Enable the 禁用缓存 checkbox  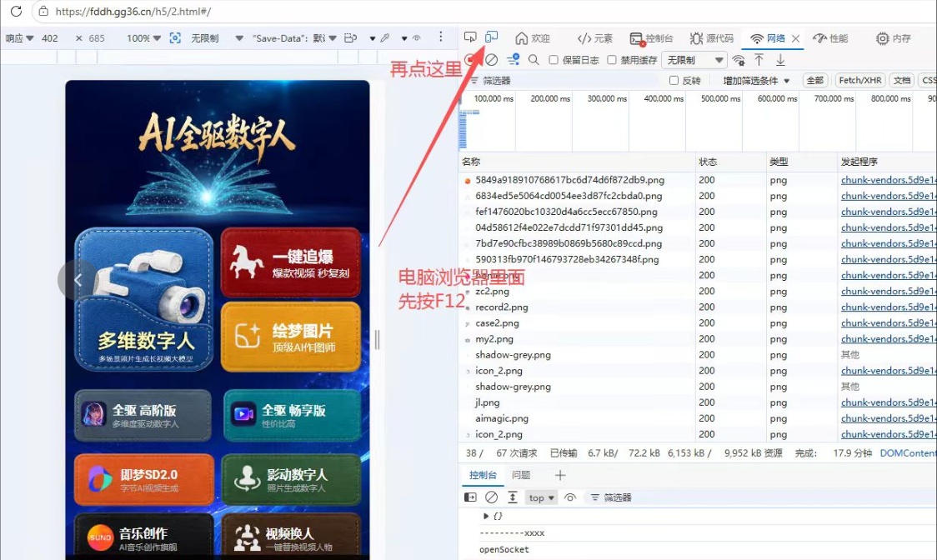[x=611, y=60]
